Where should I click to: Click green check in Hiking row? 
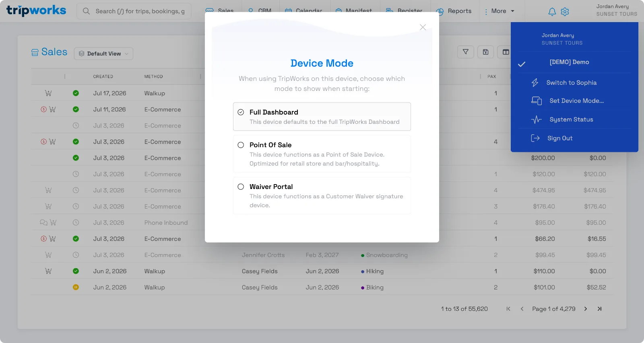click(x=76, y=271)
